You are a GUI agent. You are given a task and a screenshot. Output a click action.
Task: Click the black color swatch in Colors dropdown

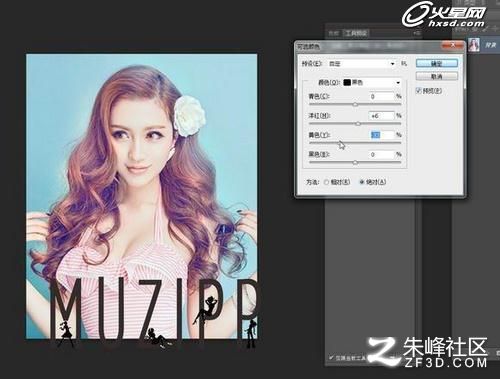(x=347, y=82)
